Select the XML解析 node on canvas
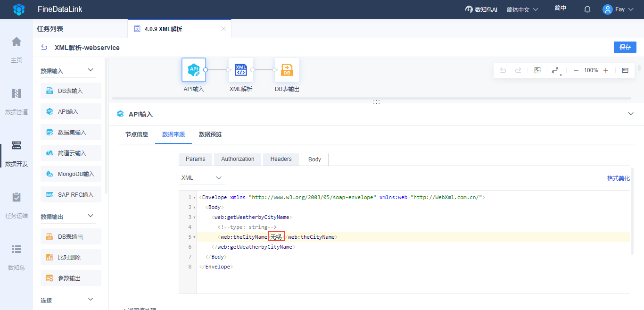The image size is (644, 310). [240, 70]
